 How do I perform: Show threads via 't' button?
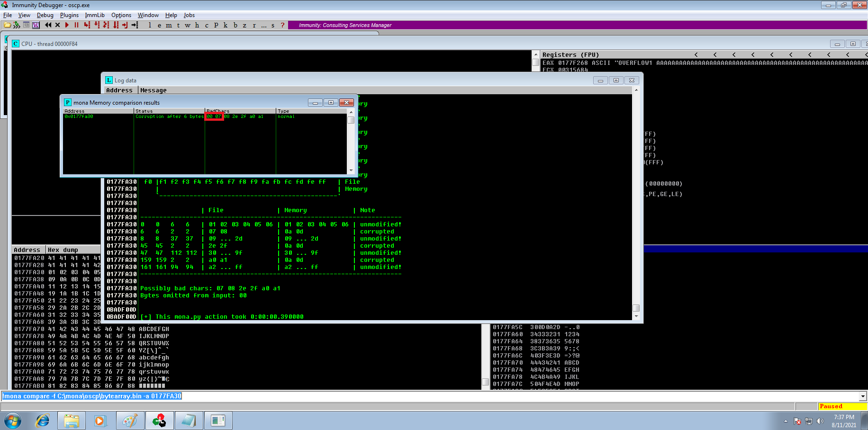pyautogui.click(x=178, y=25)
